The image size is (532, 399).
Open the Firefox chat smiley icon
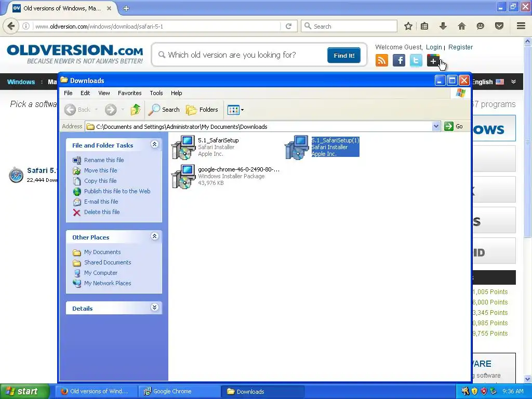480,26
